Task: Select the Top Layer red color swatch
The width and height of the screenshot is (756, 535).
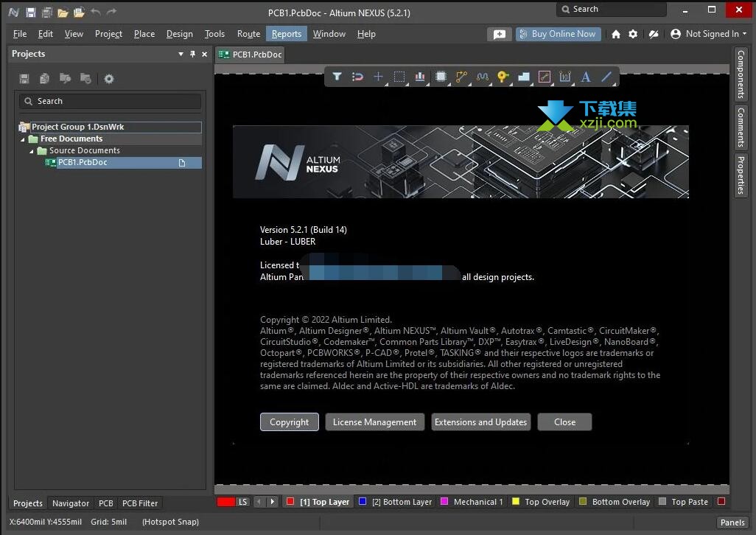Action: pyautogui.click(x=290, y=501)
